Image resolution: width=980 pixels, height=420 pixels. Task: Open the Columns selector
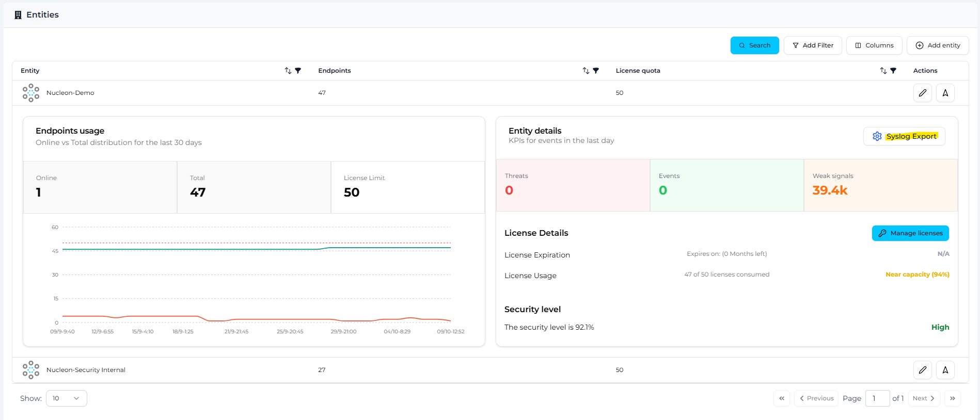click(874, 45)
